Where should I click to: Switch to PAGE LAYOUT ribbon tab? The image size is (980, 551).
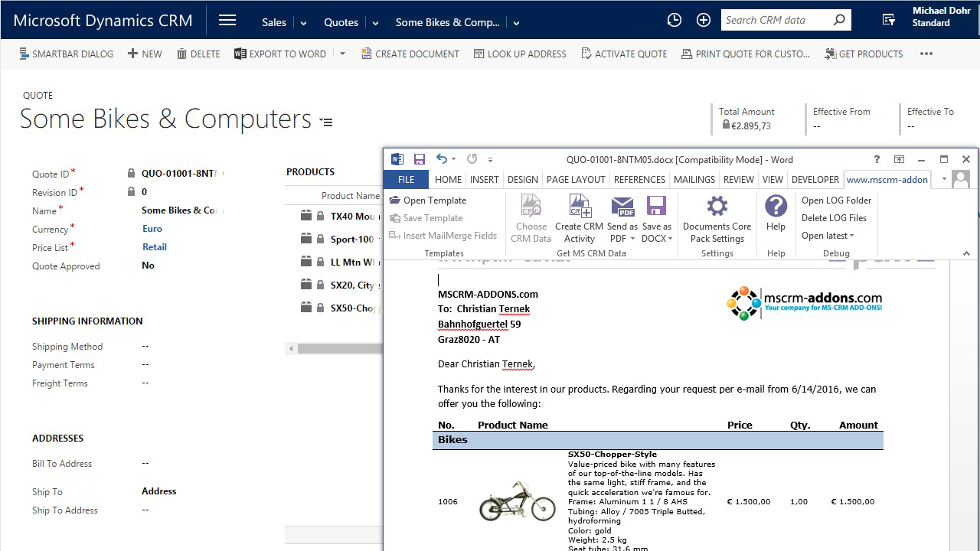(x=576, y=179)
